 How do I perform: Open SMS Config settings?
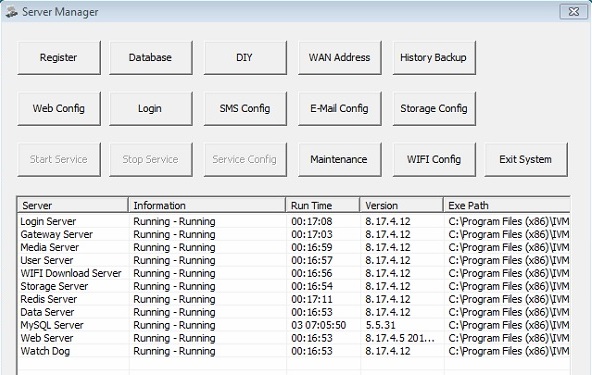click(245, 108)
